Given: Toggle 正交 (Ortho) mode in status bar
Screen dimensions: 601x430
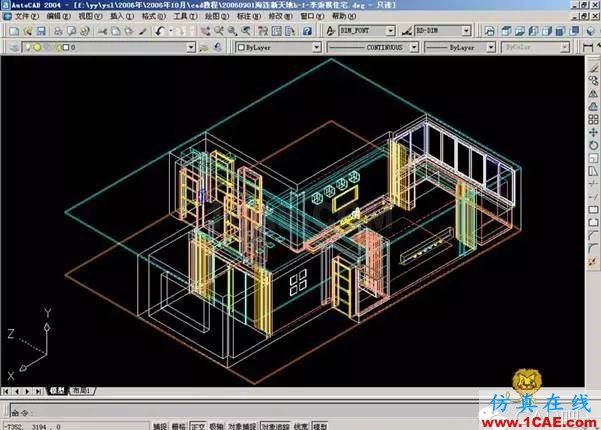Looking at the screenshot, I should click(198, 426).
